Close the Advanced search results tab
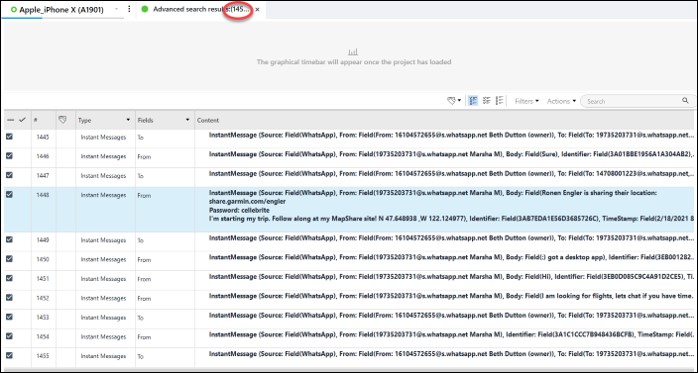Image resolution: width=698 pixels, height=373 pixels. coord(257,9)
